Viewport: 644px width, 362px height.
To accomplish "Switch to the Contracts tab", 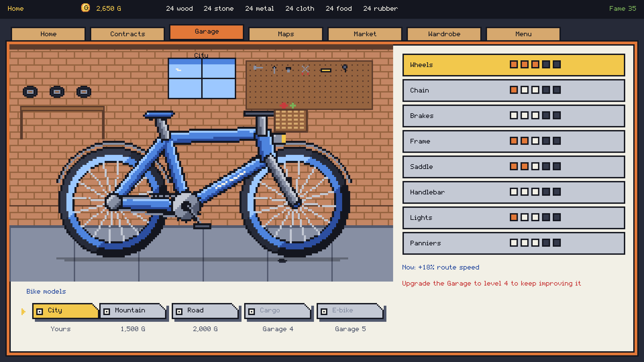I will coord(127,34).
